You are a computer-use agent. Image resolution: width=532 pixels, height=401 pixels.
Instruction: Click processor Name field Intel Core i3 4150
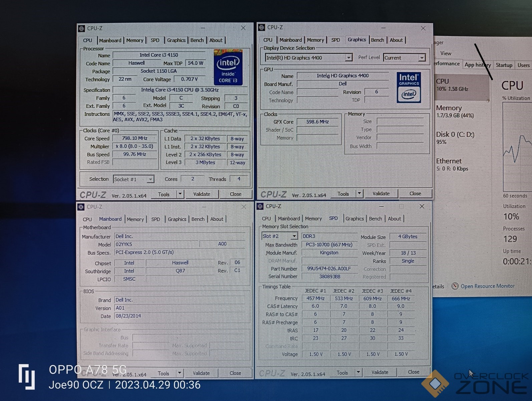[x=159, y=55]
